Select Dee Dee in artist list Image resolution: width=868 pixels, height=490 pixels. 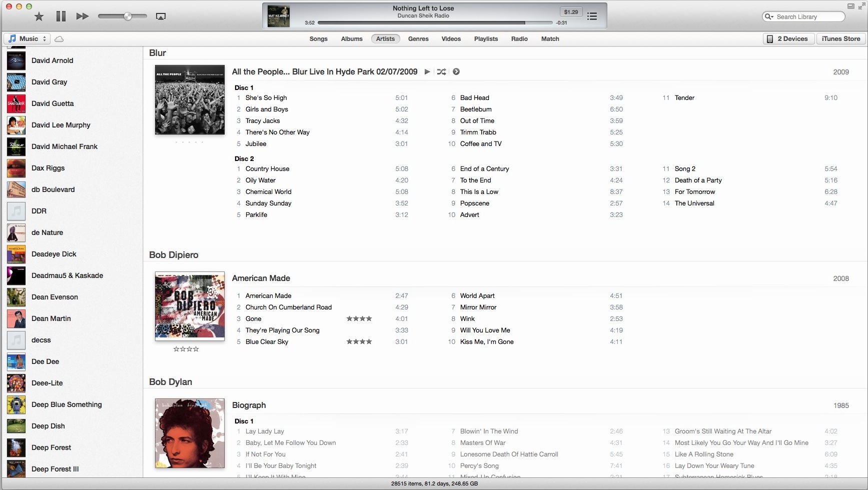45,361
